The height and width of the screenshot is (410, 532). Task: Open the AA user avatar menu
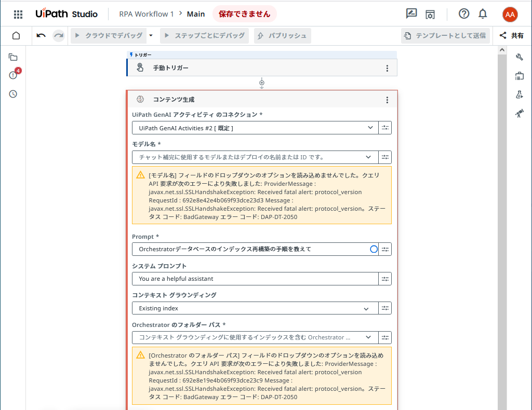coord(510,14)
